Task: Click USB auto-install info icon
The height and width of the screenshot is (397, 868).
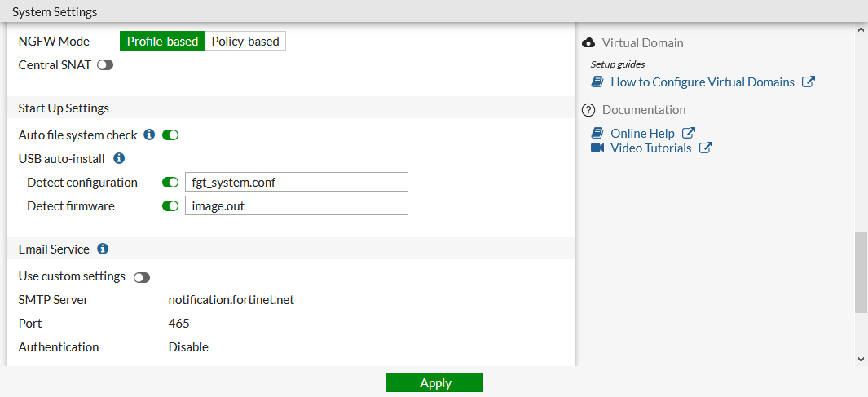Action: pos(119,158)
